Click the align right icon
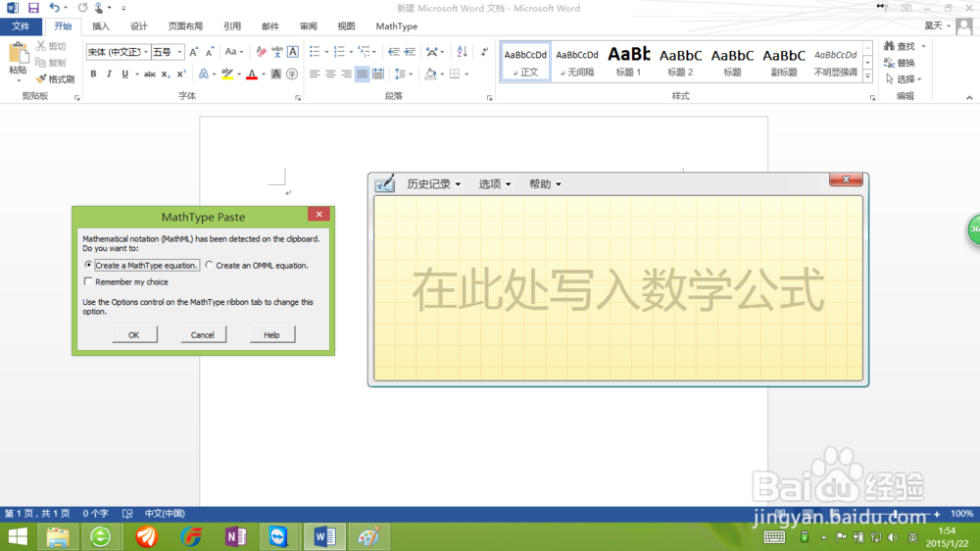Image resolution: width=980 pixels, height=551 pixels. pyautogui.click(x=346, y=74)
